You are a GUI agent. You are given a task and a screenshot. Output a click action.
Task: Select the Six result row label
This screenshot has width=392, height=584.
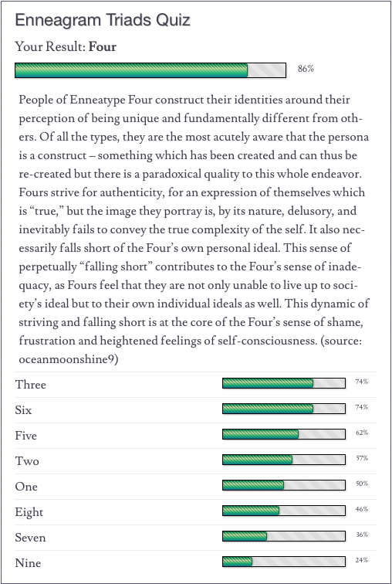coord(23,410)
